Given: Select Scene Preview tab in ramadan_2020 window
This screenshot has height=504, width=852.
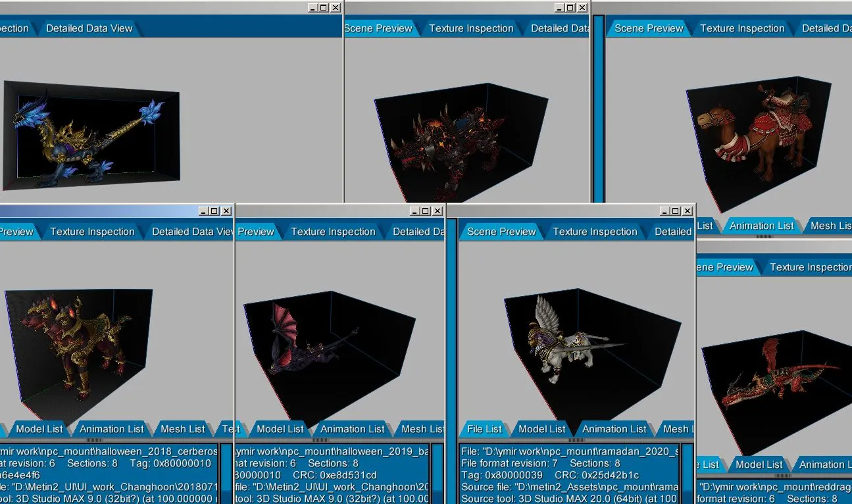Looking at the screenshot, I should pyautogui.click(x=501, y=232).
